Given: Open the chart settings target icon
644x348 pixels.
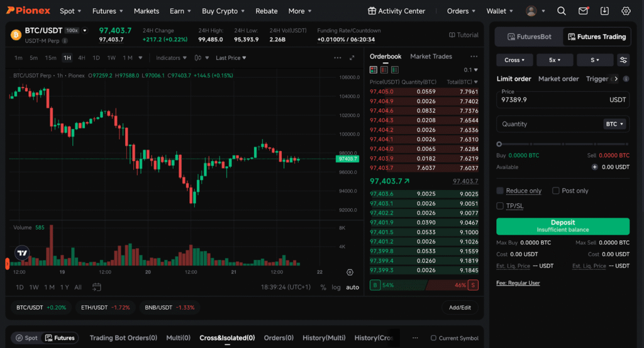Looking at the screenshot, I should 350,272.
